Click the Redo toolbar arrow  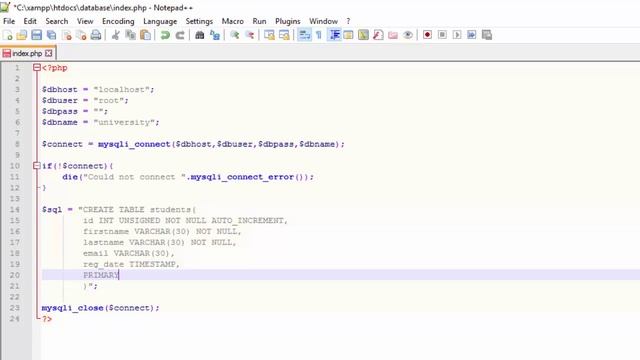coord(180,35)
